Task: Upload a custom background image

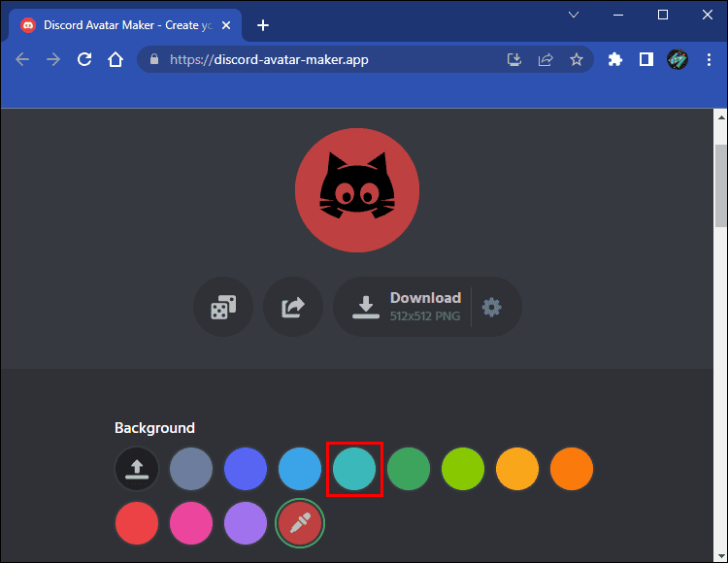Action: (x=137, y=469)
